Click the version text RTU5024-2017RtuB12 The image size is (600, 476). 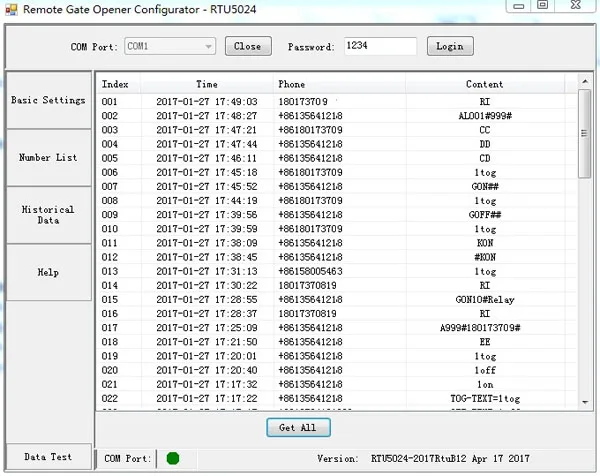pyautogui.click(x=419, y=458)
